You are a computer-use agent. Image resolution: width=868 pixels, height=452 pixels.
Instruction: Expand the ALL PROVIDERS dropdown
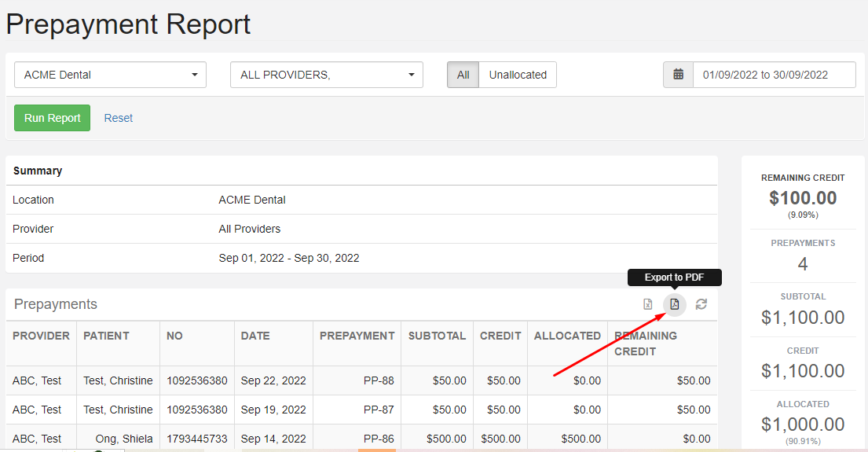click(326, 75)
